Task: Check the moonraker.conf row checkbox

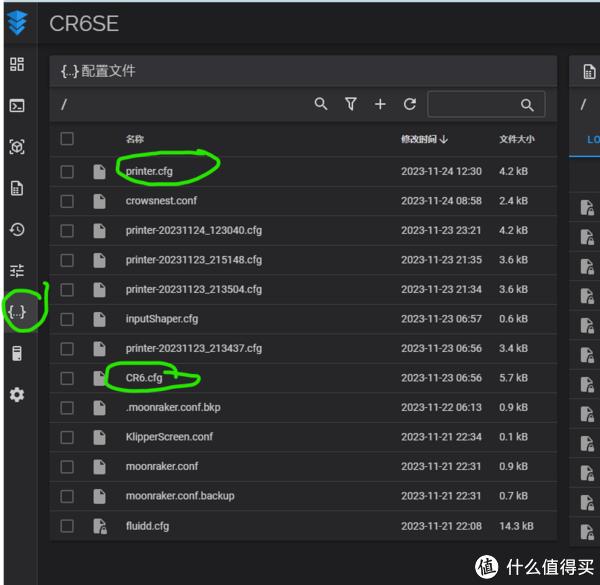Action: click(x=67, y=467)
